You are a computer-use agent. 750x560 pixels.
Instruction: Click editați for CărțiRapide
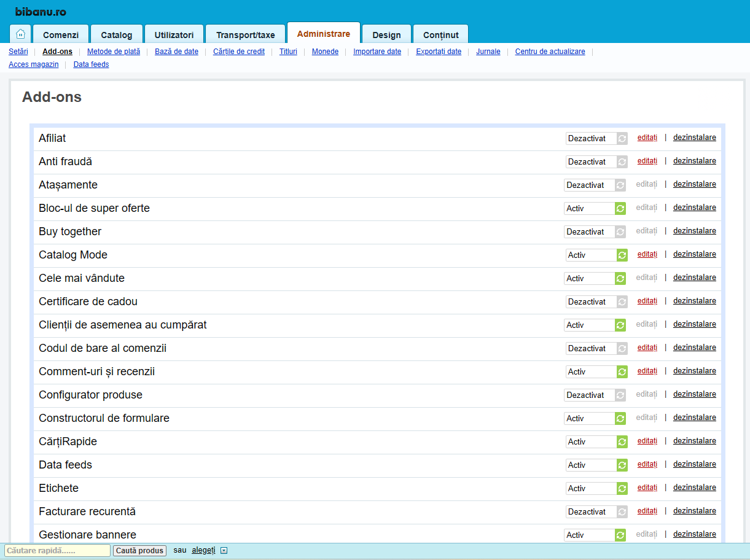(x=647, y=441)
